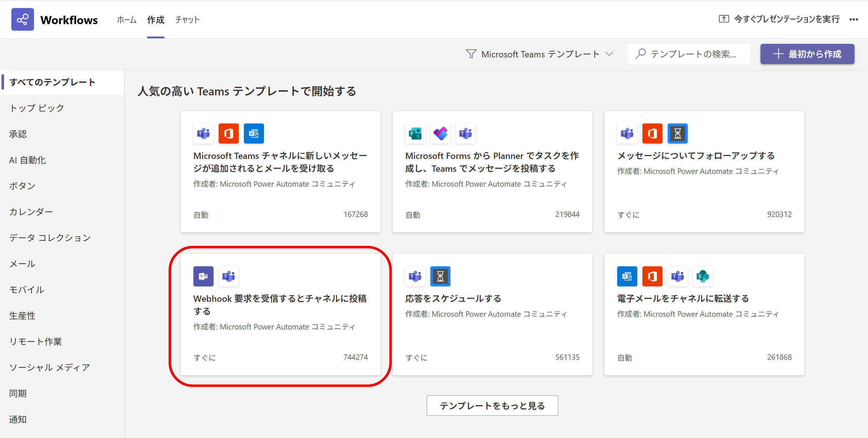Click usage count 744274 on Webhook card
Image resolution: width=868 pixels, height=438 pixels.
355,357
